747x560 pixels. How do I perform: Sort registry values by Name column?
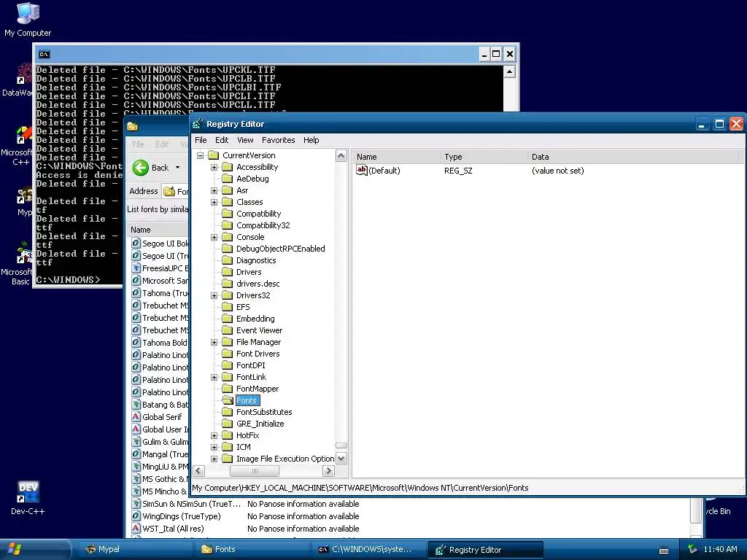point(396,157)
